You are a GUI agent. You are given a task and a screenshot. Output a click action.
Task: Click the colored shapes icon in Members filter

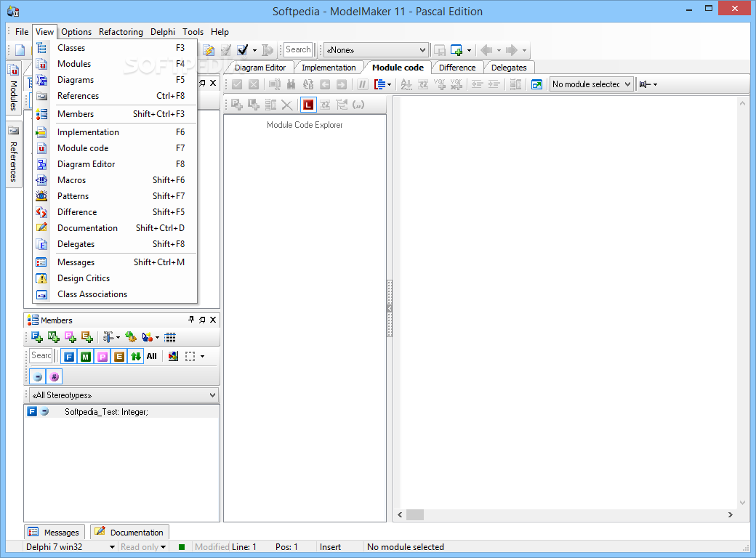tap(173, 357)
